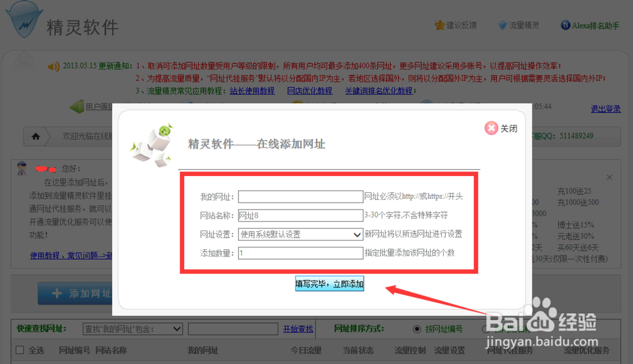Click 今日流量 column header
The width and height of the screenshot is (633, 364).
click(306, 350)
